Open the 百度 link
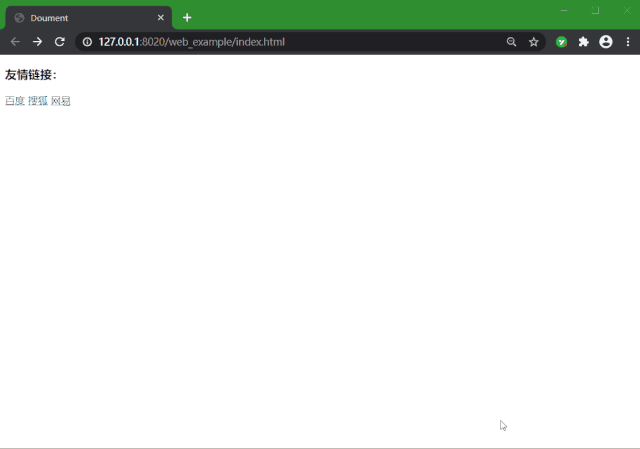The height and width of the screenshot is (449, 640). (x=15, y=101)
